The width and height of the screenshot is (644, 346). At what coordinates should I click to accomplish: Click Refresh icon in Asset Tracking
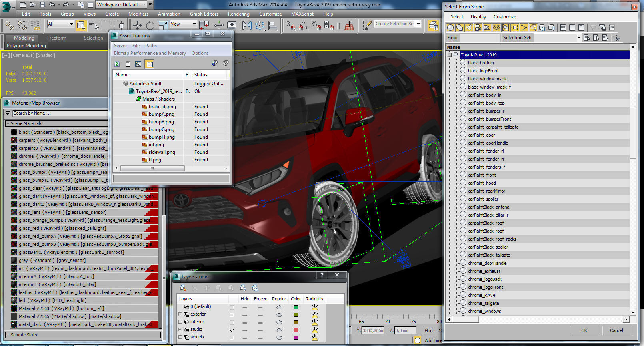pyautogui.click(x=117, y=64)
